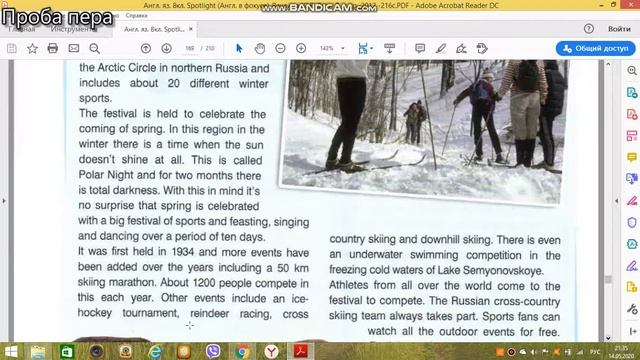Activate the hand pan tool
The height and width of the screenshot is (360, 640).
[260, 49]
